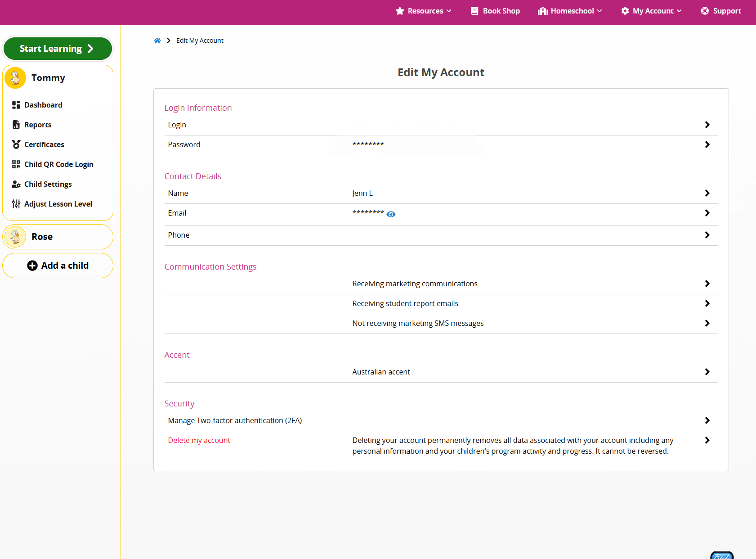Reveal the hidden email with the eye icon
Screen dimensions: 756x559
coord(391,214)
